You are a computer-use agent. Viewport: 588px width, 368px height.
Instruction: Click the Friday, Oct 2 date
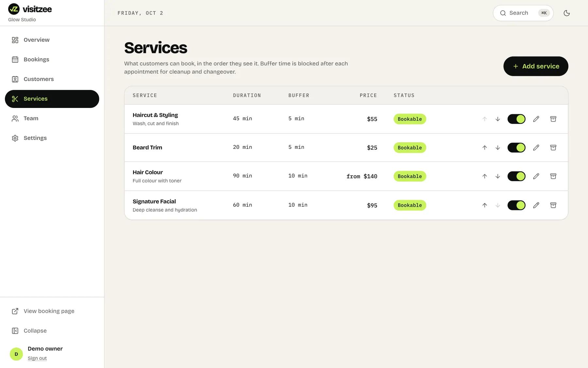pyautogui.click(x=140, y=13)
